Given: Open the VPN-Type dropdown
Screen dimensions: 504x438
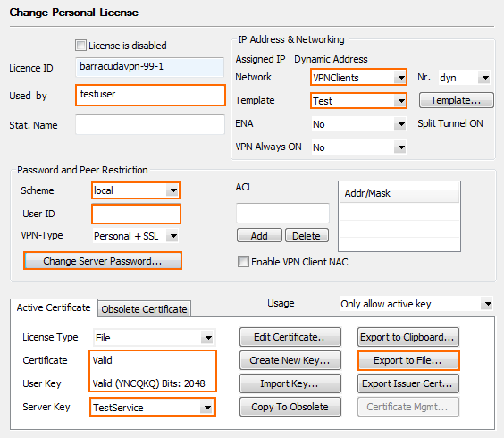Looking at the screenshot, I should pyautogui.click(x=136, y=236).
